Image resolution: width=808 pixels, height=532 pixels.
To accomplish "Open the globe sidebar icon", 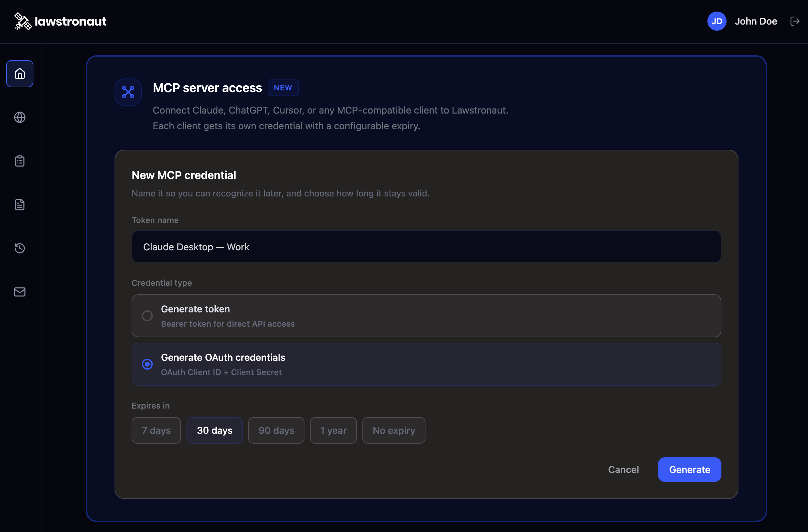I will pos(20,117).
